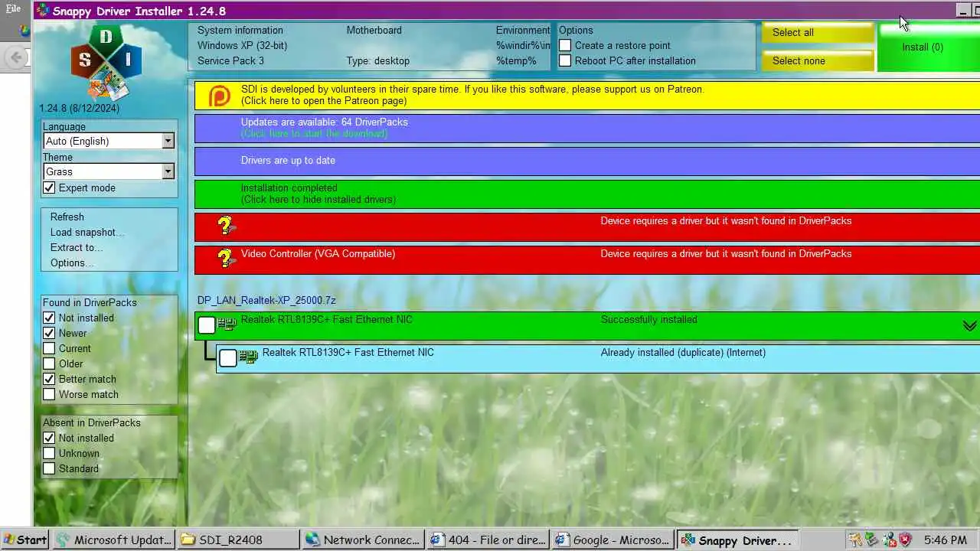
Task: Click the SDI hexagon logo
Action: click(106, 63)
